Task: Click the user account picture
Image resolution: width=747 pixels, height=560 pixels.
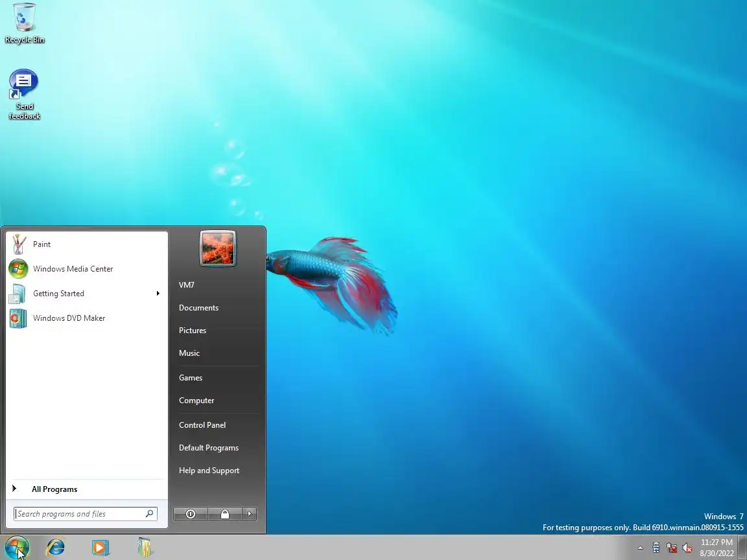Action: (x=218, y=249)
